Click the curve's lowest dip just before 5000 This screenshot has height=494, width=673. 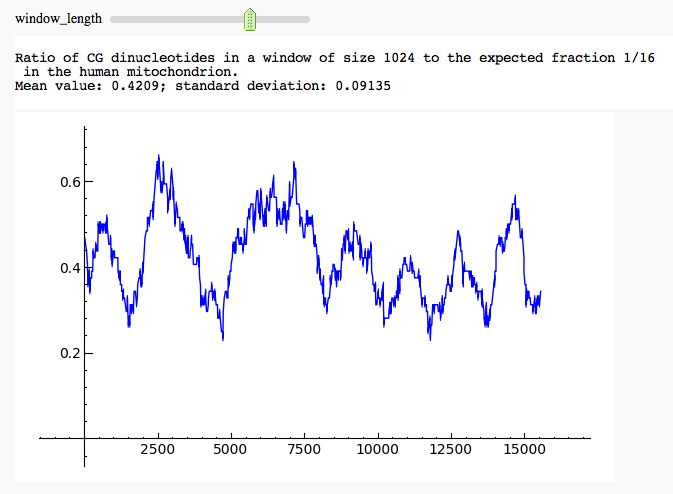coord(223,340)
